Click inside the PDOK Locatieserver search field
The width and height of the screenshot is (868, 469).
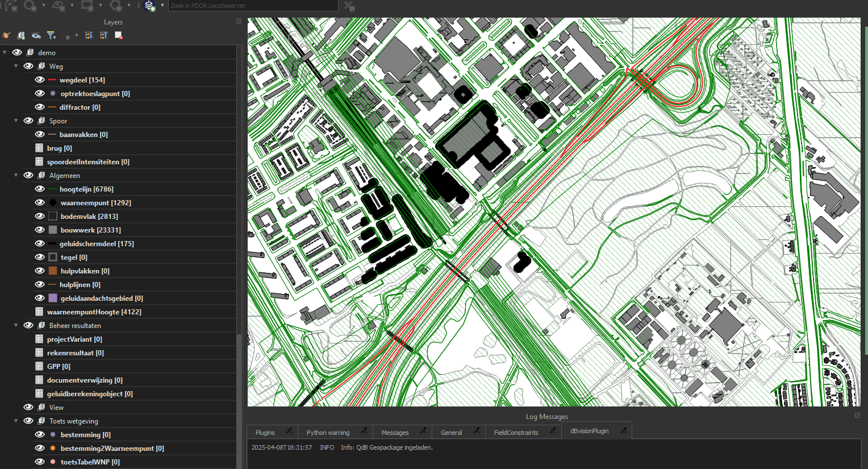[253, 5]
